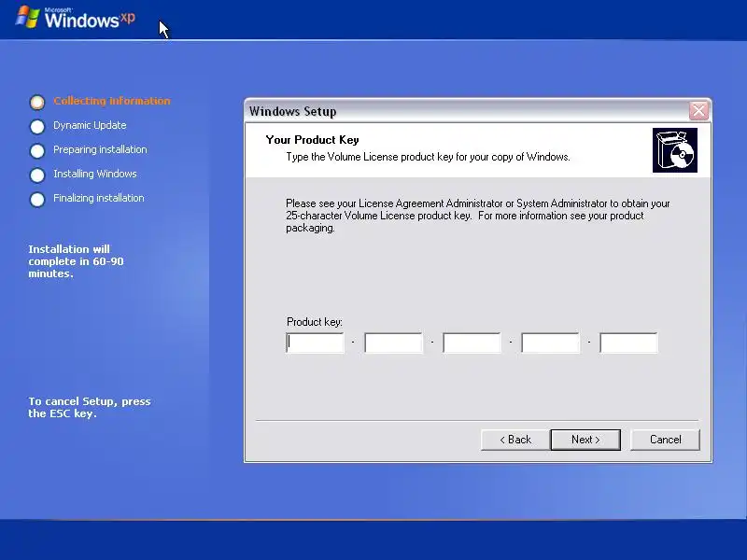The height and width of the screenshot is (560, 747).
Task: Cancel the Windows Setup wizard
Action: [x=665, y=440]
